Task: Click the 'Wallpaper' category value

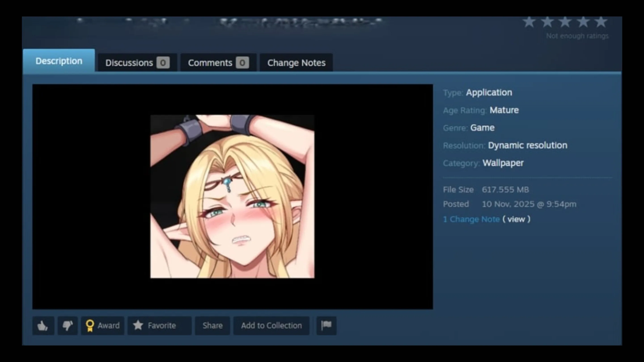Action: 503,163
